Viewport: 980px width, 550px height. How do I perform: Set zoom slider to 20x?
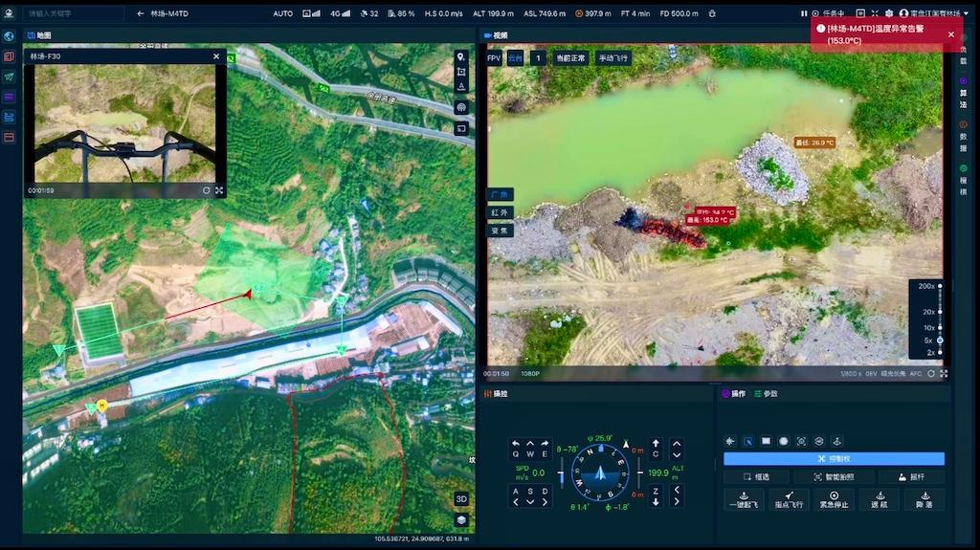click(x=940, y=312)
